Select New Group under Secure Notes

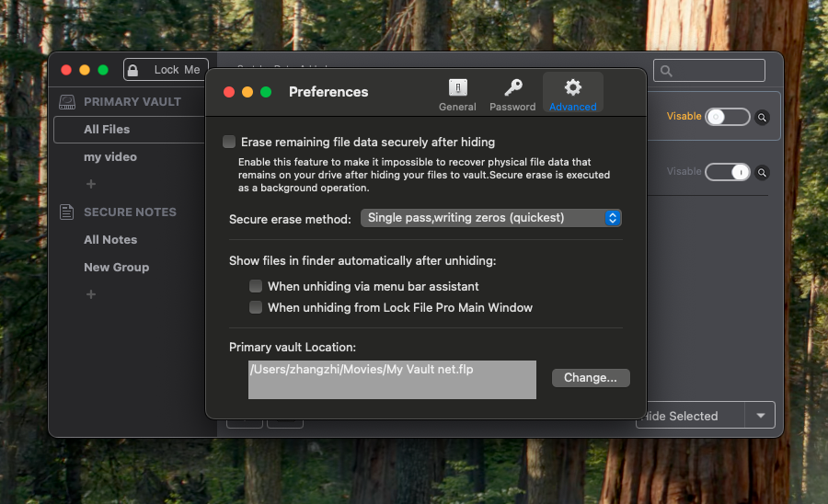point(116,267)
